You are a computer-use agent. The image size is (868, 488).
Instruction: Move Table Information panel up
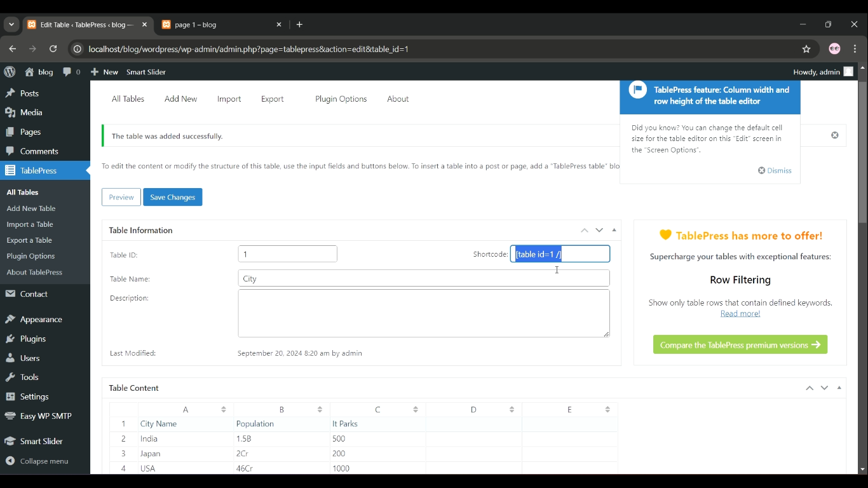pos(585,230)
